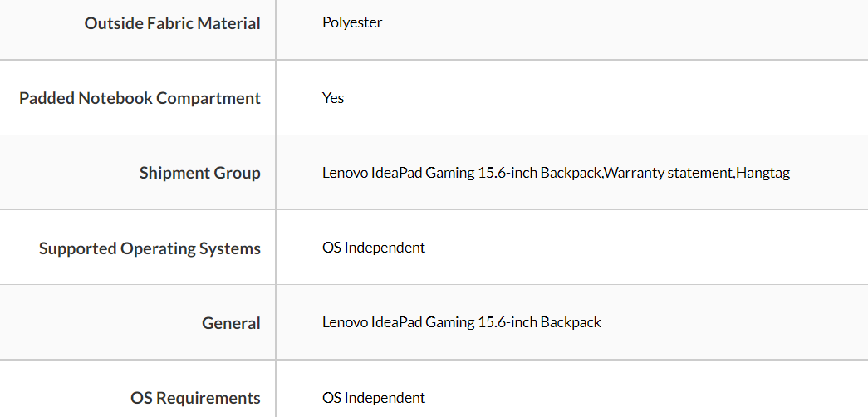Select OS Independent beside Supported Operating Systems
The height and width of the screenshot is (417, 868).
coord(374,248)
